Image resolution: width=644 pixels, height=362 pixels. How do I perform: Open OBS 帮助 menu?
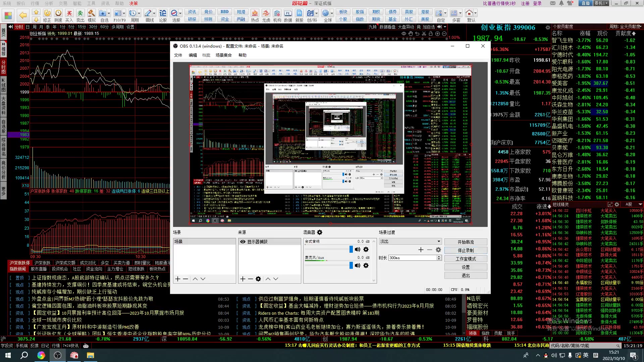coord(243,55)
